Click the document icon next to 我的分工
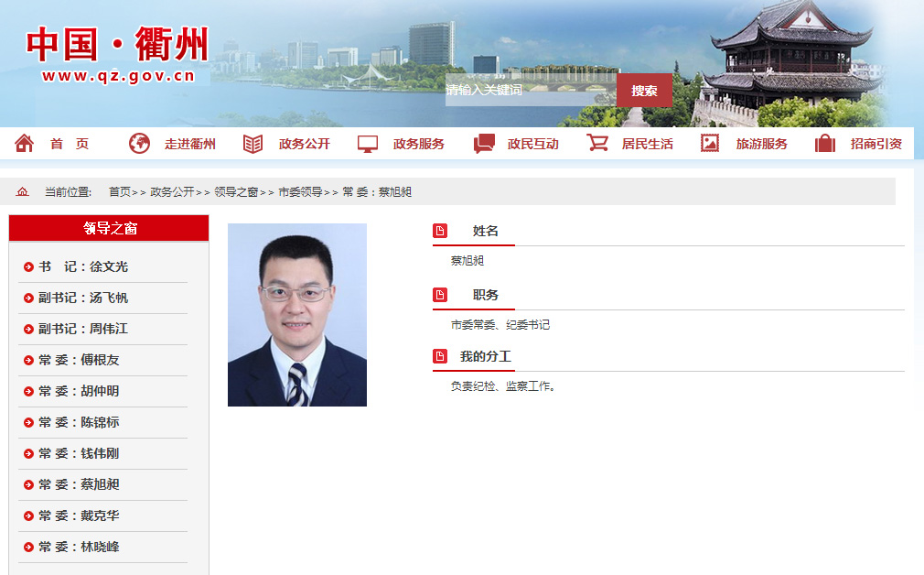 (438, 357)
